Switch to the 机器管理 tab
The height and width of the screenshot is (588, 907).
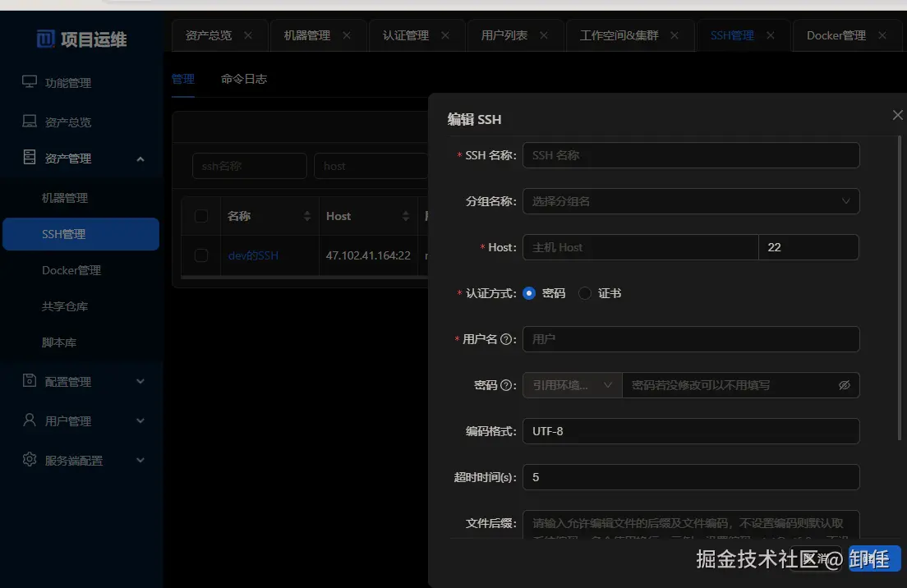tap(307, 35)
